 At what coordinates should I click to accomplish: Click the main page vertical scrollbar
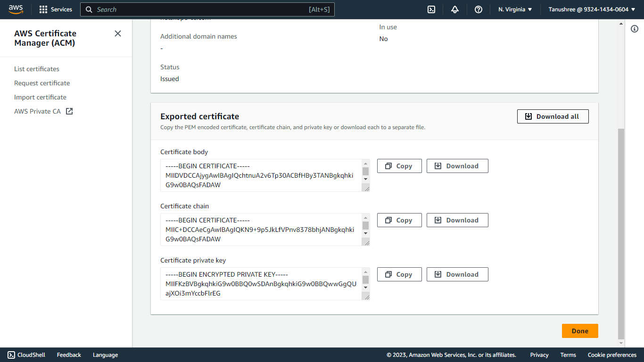tap(621, 233)
